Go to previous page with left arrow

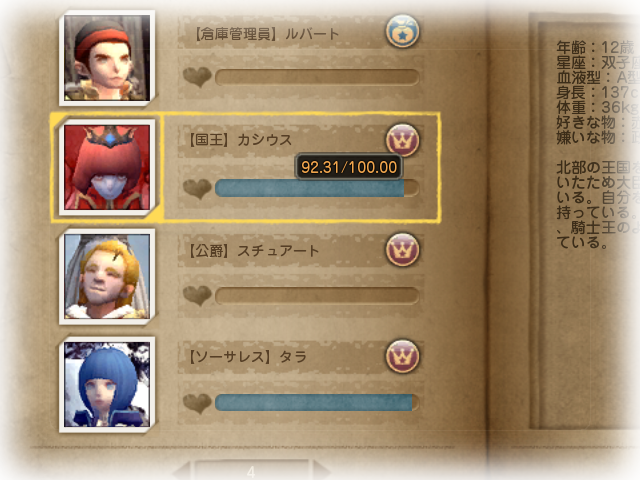181,471
